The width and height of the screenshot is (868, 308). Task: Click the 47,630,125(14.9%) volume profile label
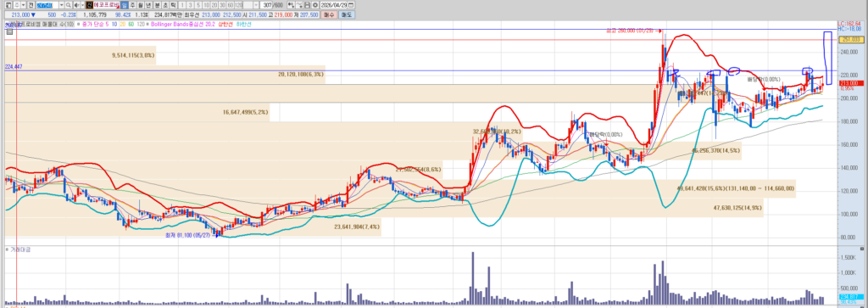[737, 208]
